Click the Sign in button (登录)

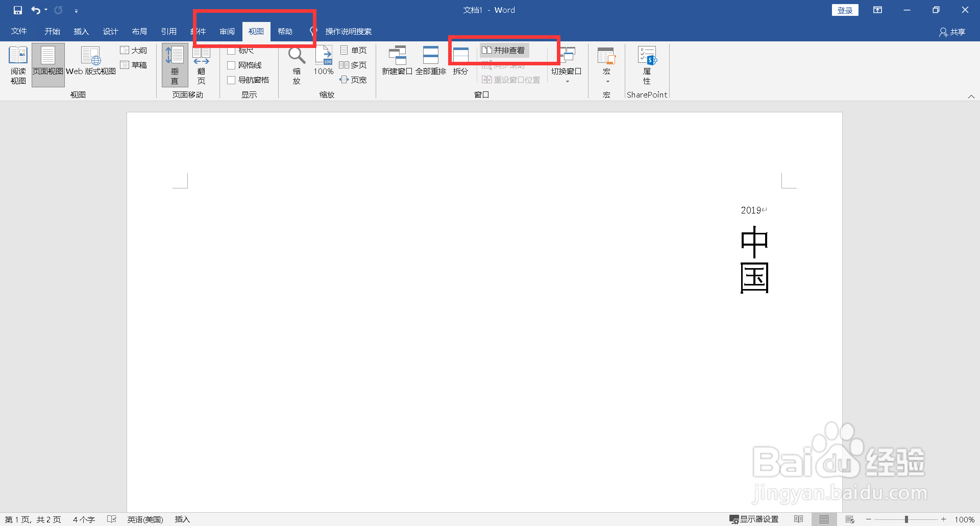(x=845, y=10)
